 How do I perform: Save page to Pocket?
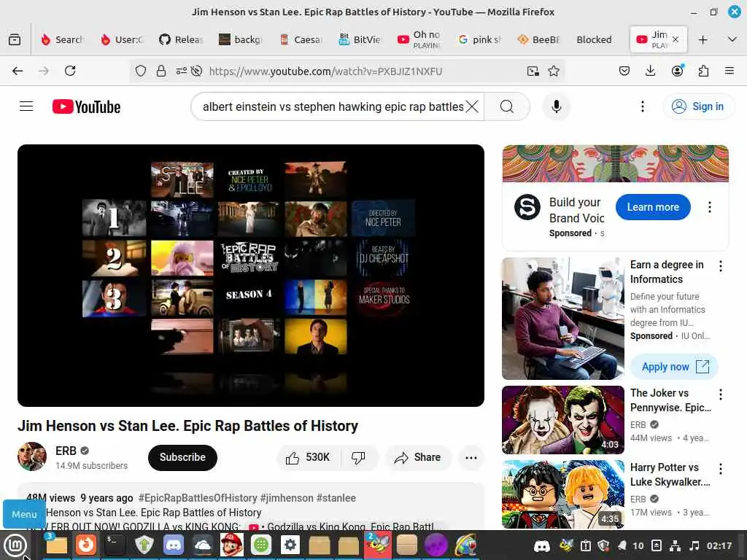point(624,71)
